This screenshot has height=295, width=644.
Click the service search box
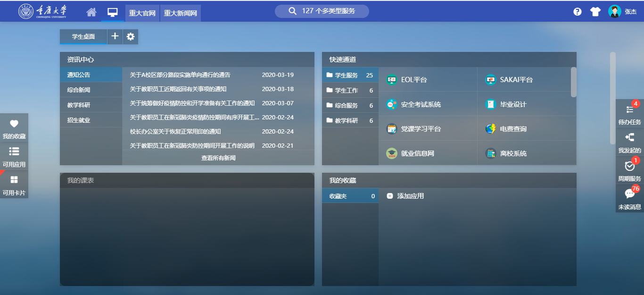322,11
